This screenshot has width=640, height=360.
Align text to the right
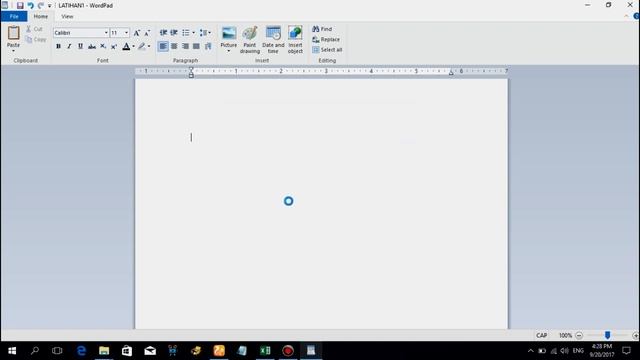point(185,47)
